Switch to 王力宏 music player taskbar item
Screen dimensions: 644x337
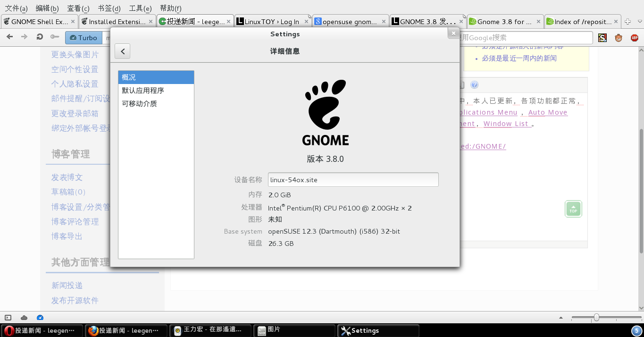click(x=210, y=330)
